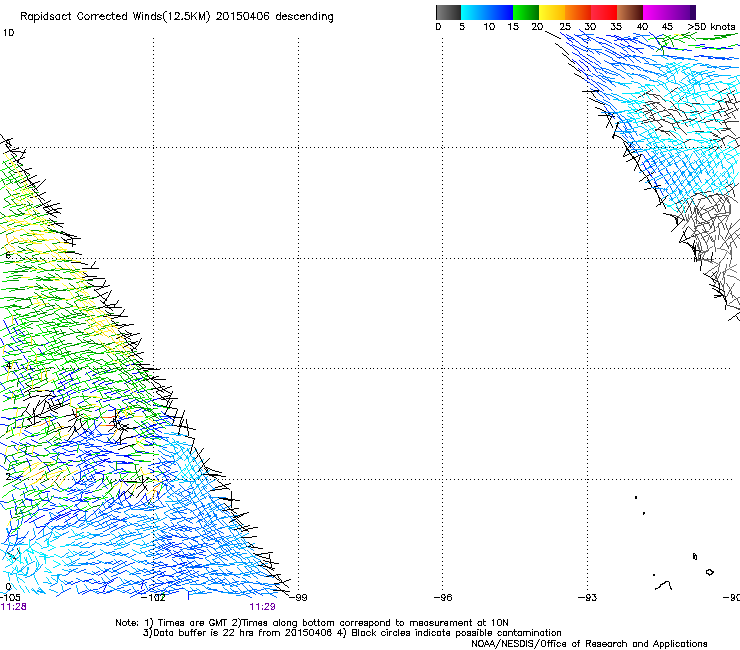This screenshot has width=740, height=650.
Task: Click the yellow 20-25 knots legend segment
Action: point(552,12)
